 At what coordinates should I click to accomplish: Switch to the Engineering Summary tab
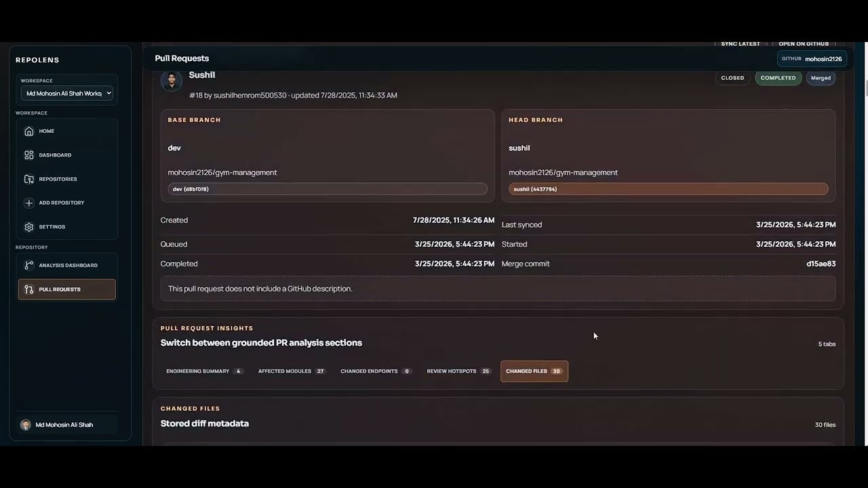pos(203,371)
